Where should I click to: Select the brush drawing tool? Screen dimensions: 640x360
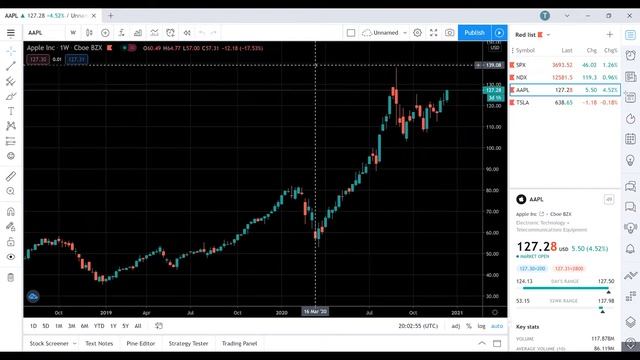coord(11,96)
